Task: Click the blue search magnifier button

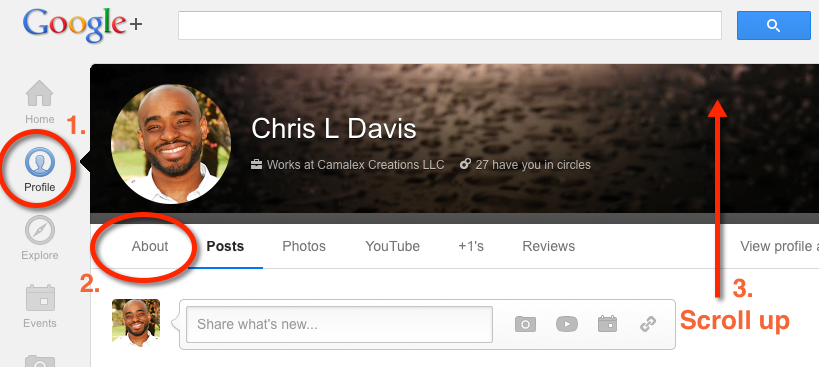Action: coord(774,26)
